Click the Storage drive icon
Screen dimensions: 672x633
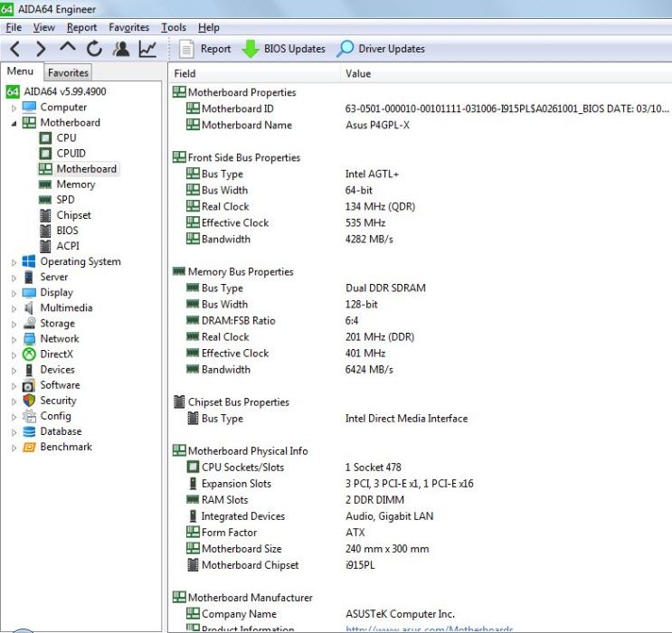pos(29,323)
